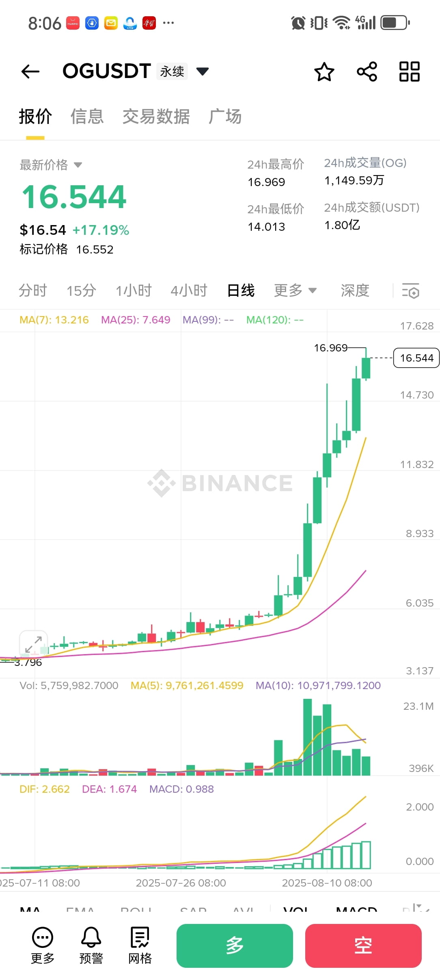Tap the 标记价格 16.552 text
440x980 pixels.
click(x=67, y=249)
